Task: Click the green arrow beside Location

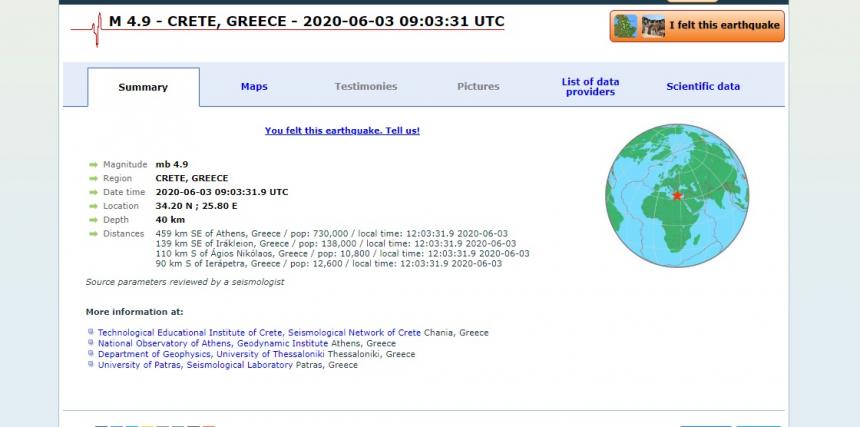Action: (93, 206)
